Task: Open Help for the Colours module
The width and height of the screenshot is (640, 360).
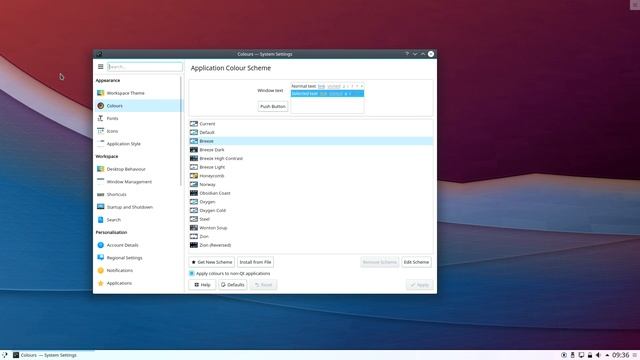Action: pos(202,285)
